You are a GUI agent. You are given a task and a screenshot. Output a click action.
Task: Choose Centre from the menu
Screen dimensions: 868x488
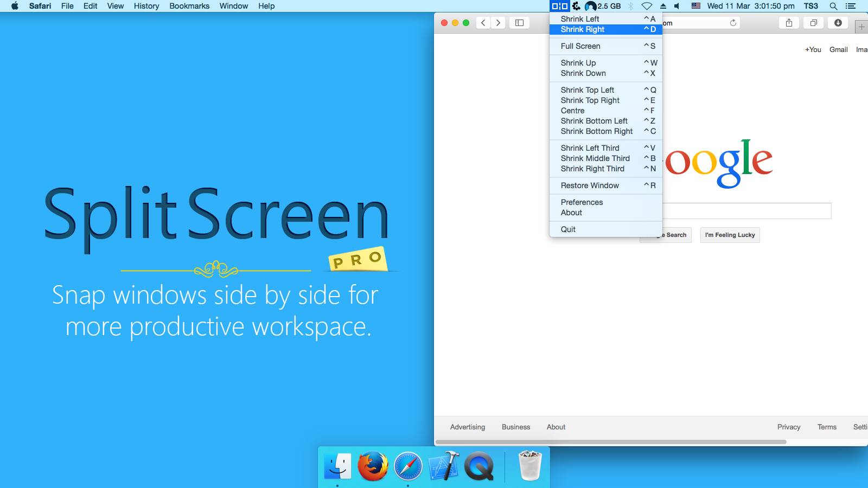pyautogui.click(x=606, y=111)
